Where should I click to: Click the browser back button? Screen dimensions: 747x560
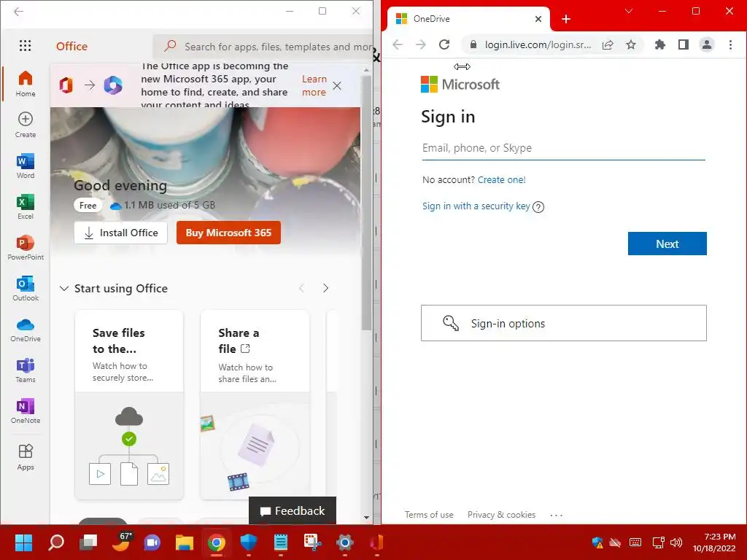click(x=398, y=44)
